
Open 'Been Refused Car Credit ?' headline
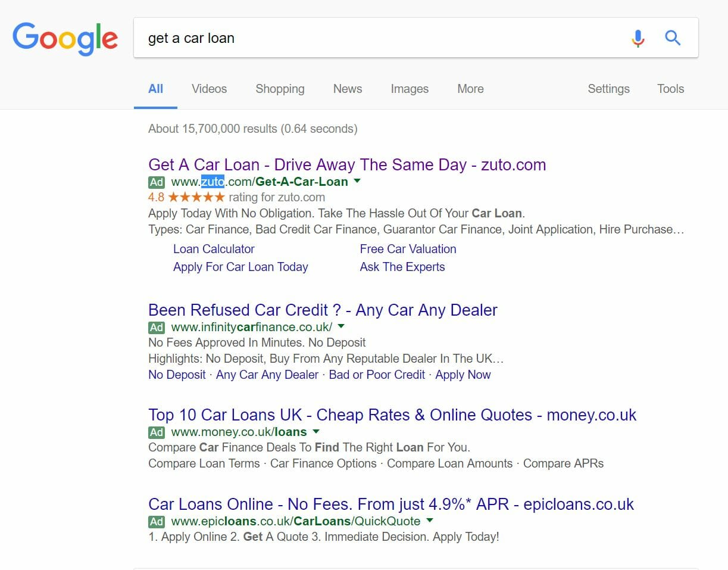(x=323, y=310)
